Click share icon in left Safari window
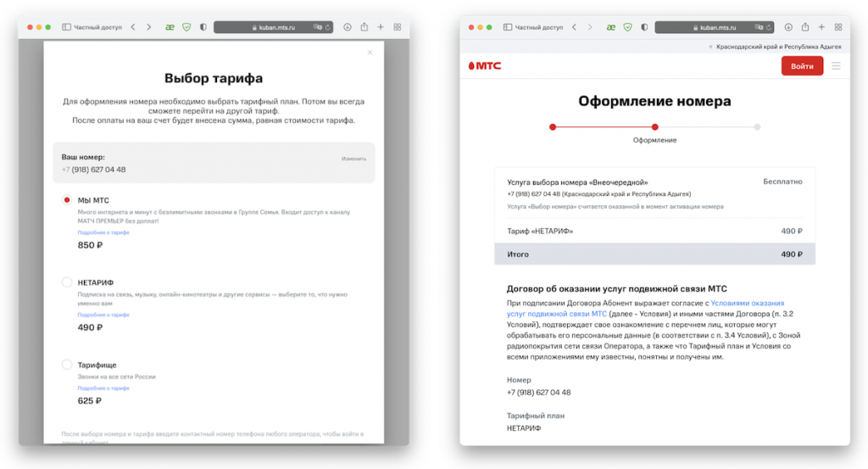 364,26
